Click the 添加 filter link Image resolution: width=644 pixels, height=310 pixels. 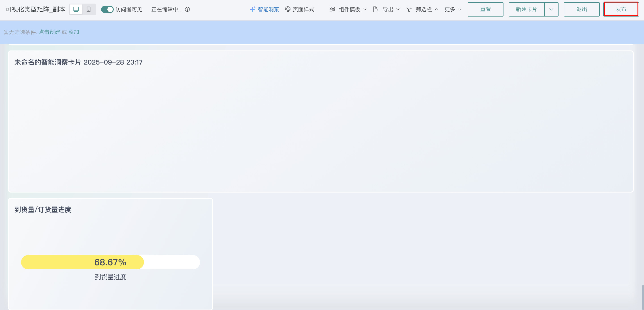point(73,32)
